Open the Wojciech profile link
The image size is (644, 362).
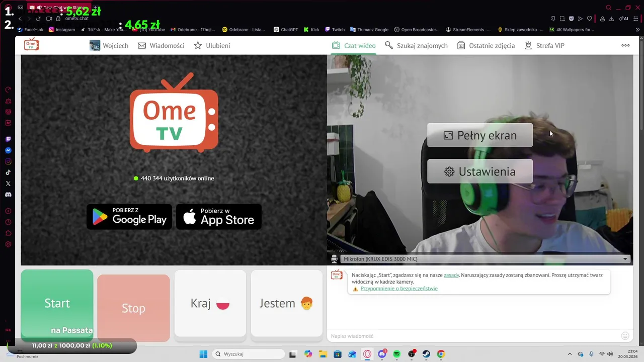(109, 46)
